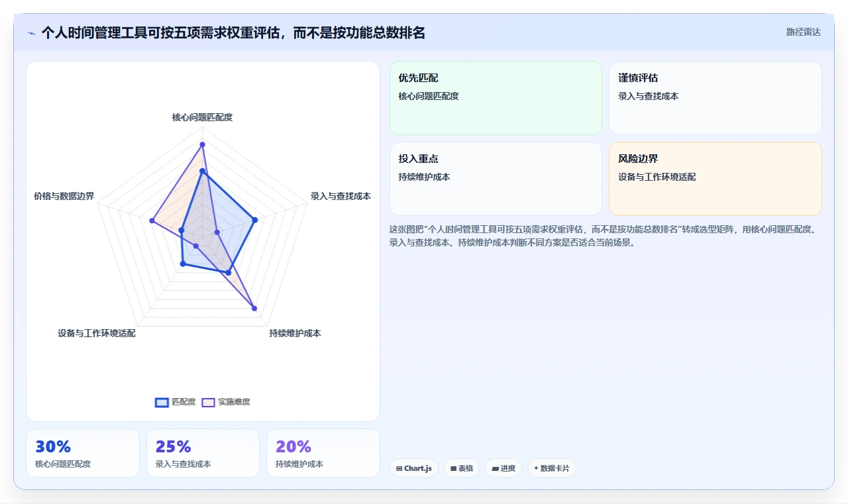Click the 设备与工作环境适配 radar axis label
Viewport: 848px width, 504px height.
tap(97, 333)
